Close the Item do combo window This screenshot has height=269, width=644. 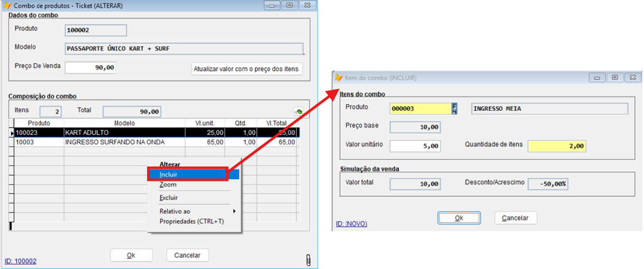coord(632,78)
